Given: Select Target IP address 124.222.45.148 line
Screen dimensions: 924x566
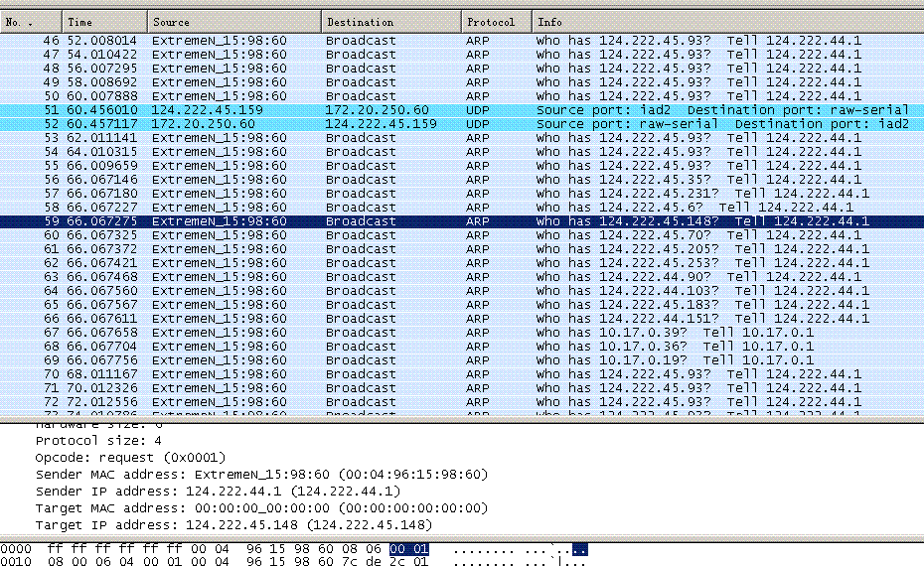Looking at the screenshot, I should pos(233,524).
